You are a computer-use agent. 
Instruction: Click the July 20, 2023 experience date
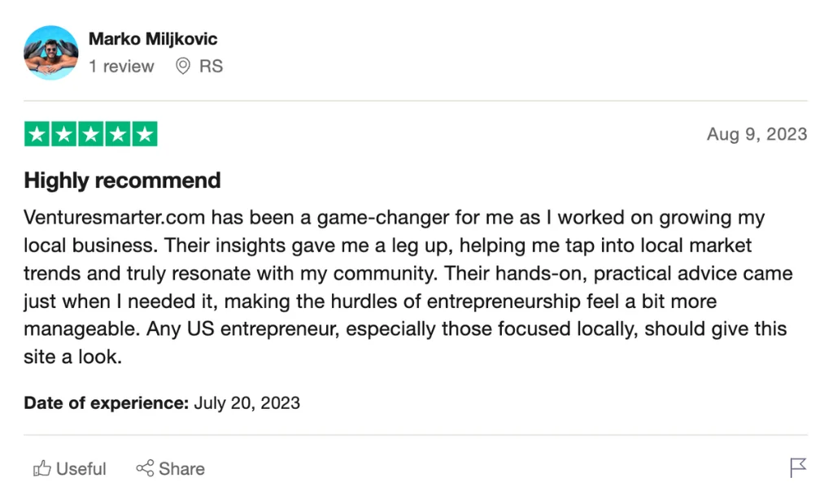coord(246,402)
